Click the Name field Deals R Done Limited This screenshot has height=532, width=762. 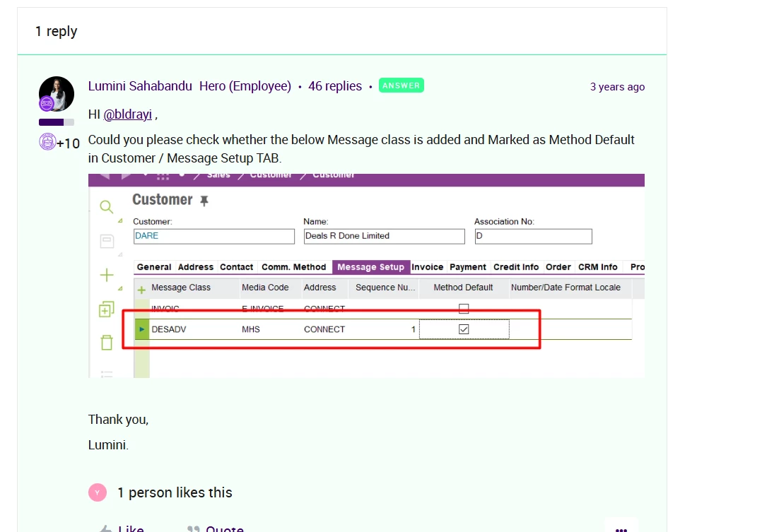coord(385,236)
